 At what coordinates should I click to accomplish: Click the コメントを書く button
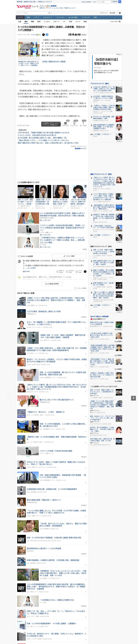(x=69, y=256)
